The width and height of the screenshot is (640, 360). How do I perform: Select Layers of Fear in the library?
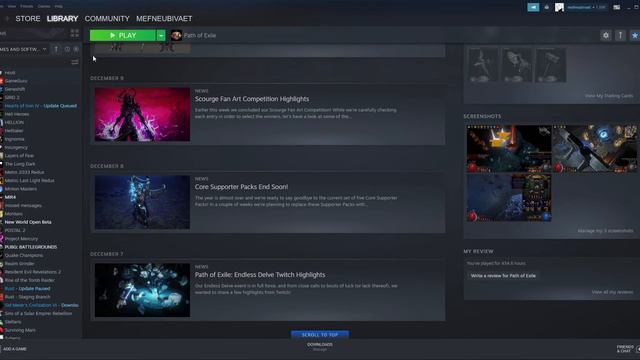[x=19, y=156]
